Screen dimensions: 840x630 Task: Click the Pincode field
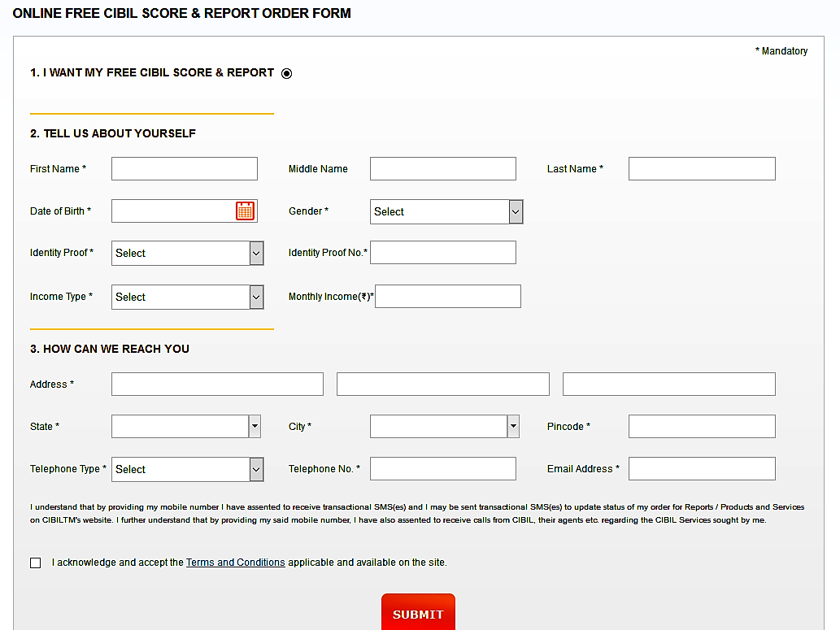[702, 427]
